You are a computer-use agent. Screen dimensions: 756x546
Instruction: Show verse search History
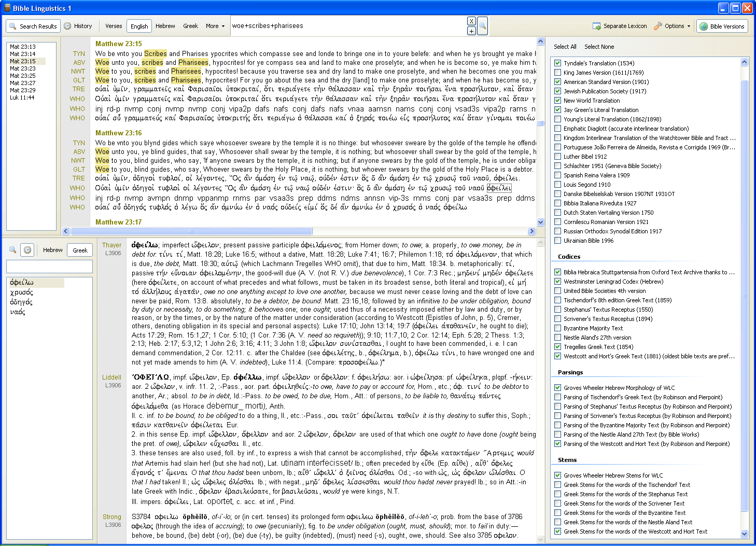78,26
